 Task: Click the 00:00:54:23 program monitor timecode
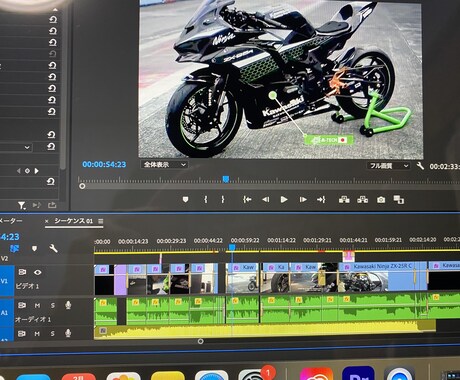pos(104,164)
